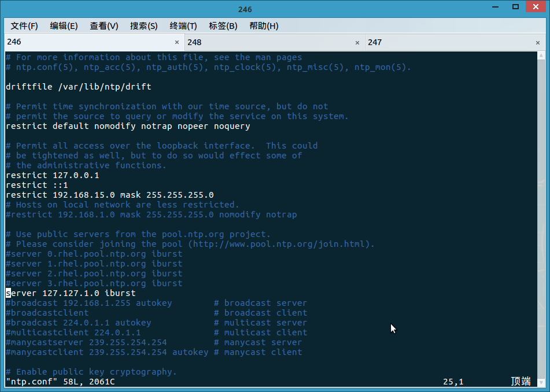
Task: Click the '# Hosts on local network' comment
Action: (123, 205)
